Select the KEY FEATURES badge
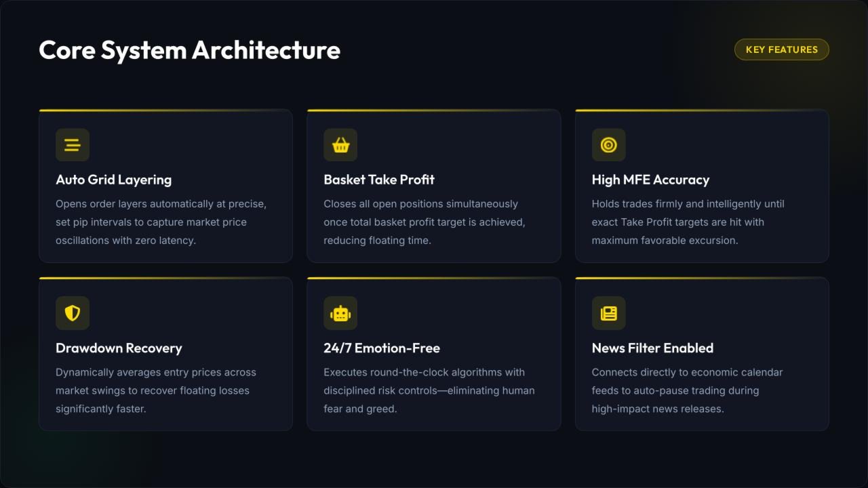Image resolution: width=868 pixels, height=488 pixels. [782, 49]
